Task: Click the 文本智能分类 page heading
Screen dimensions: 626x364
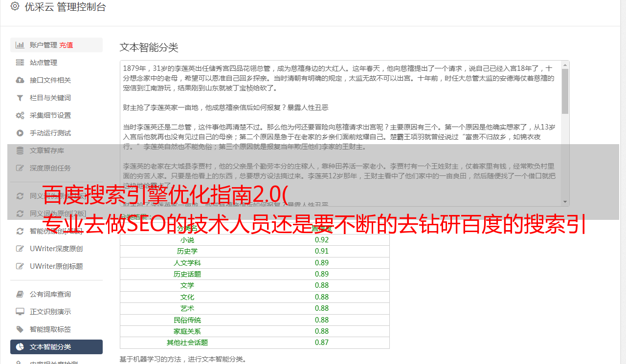Action: [x=149, y=47]
